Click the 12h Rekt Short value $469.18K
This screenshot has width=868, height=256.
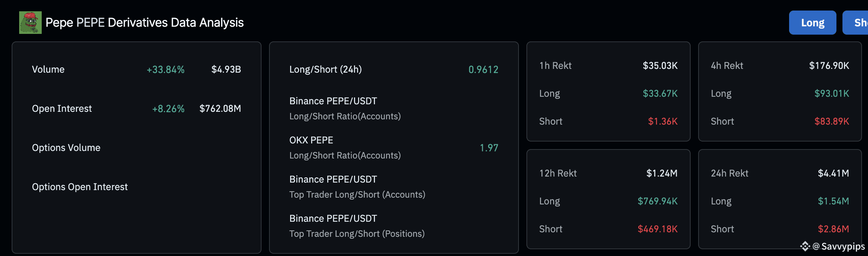tap(658, 229)
